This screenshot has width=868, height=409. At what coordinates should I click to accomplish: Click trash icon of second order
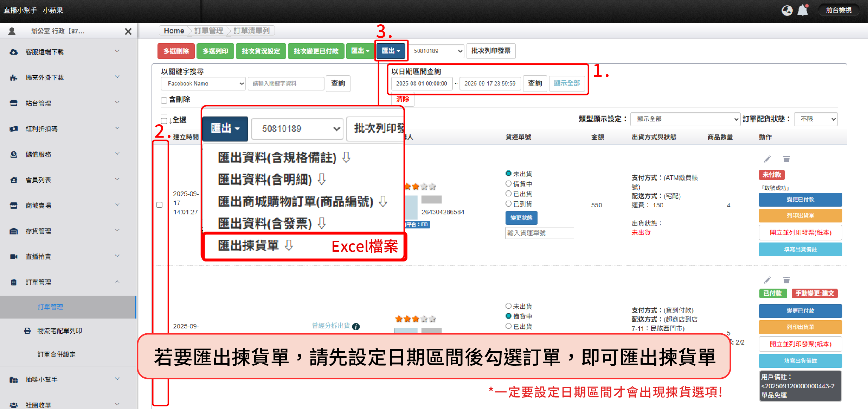point(786,280)
